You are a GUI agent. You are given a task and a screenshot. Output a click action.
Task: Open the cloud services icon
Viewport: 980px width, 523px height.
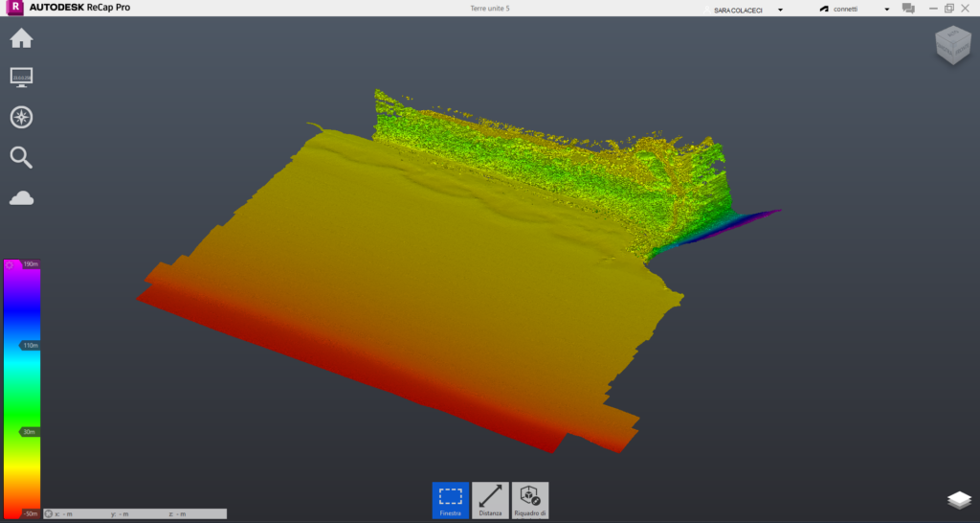21,197
